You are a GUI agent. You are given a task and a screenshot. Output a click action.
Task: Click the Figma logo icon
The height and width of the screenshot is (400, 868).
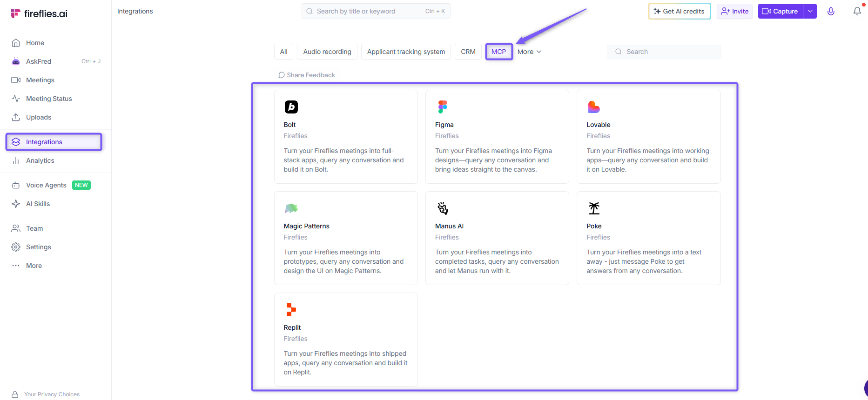[443, 107]
